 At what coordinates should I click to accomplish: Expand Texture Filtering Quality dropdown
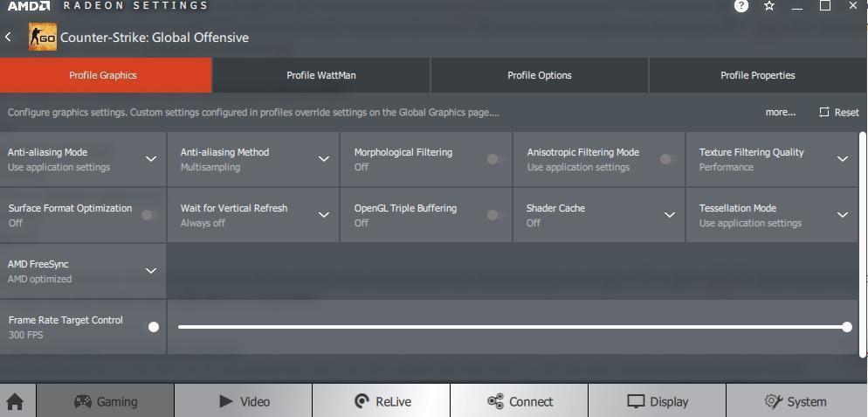[x=843, y=159]
